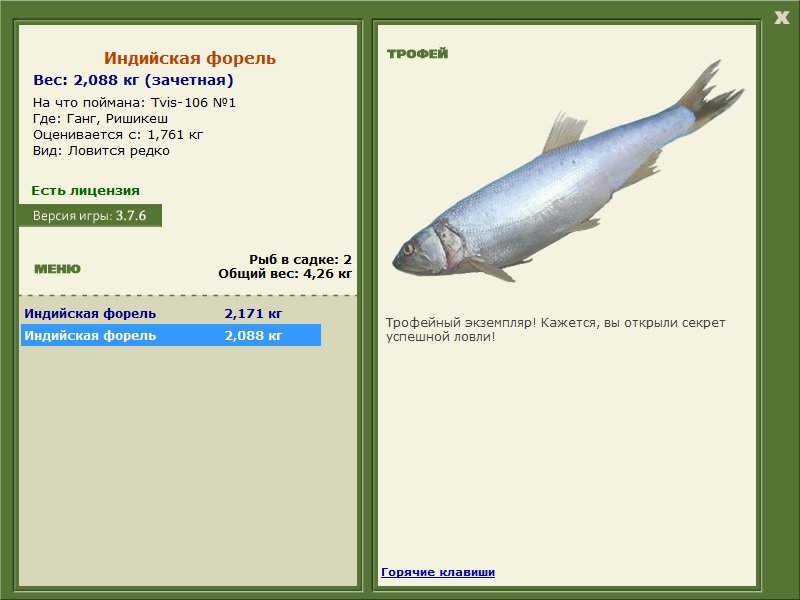Click Оценивается с: 1,761 кг line
Viewport: 800px width, 600px height.
pos(118,135)
